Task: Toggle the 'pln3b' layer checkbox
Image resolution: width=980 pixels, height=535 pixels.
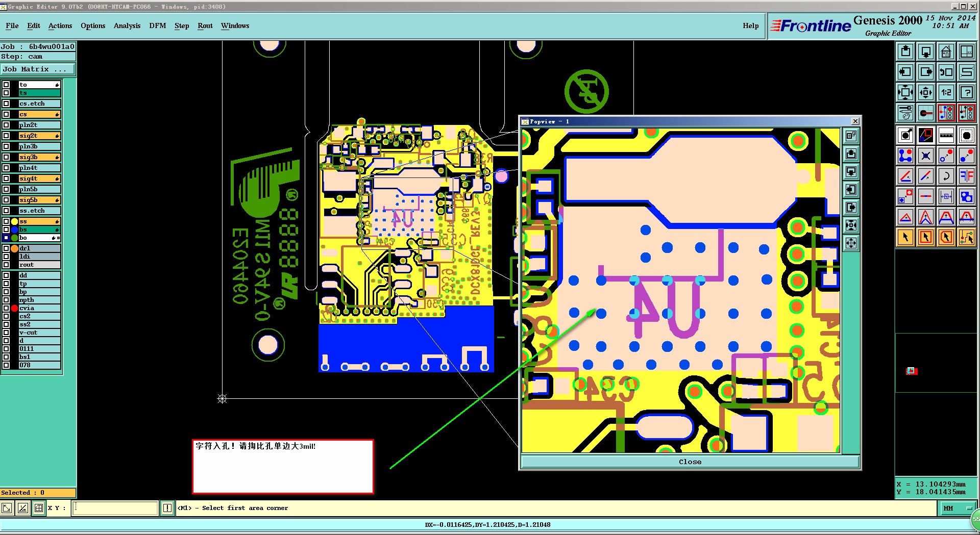Action: [6, 146]
